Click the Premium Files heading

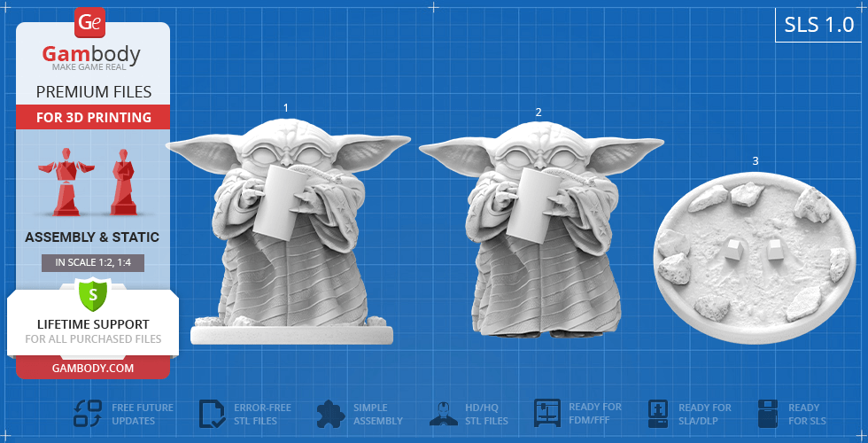[93, 92]
